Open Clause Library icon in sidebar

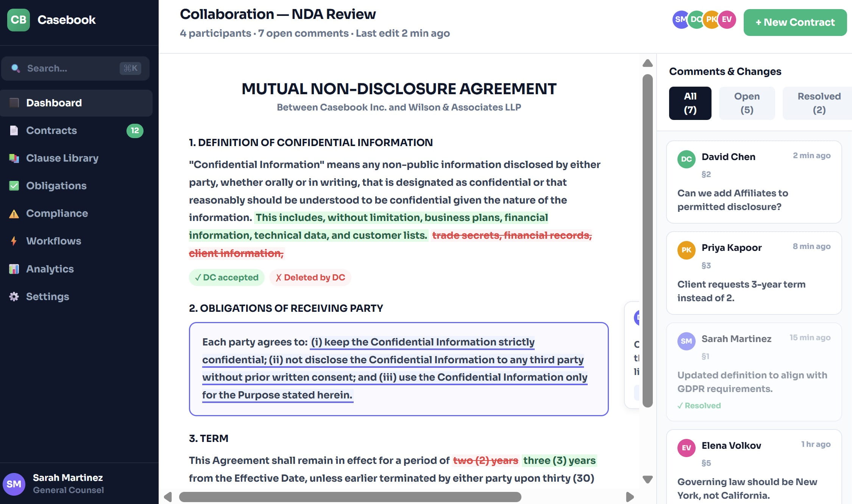point(14,158)
